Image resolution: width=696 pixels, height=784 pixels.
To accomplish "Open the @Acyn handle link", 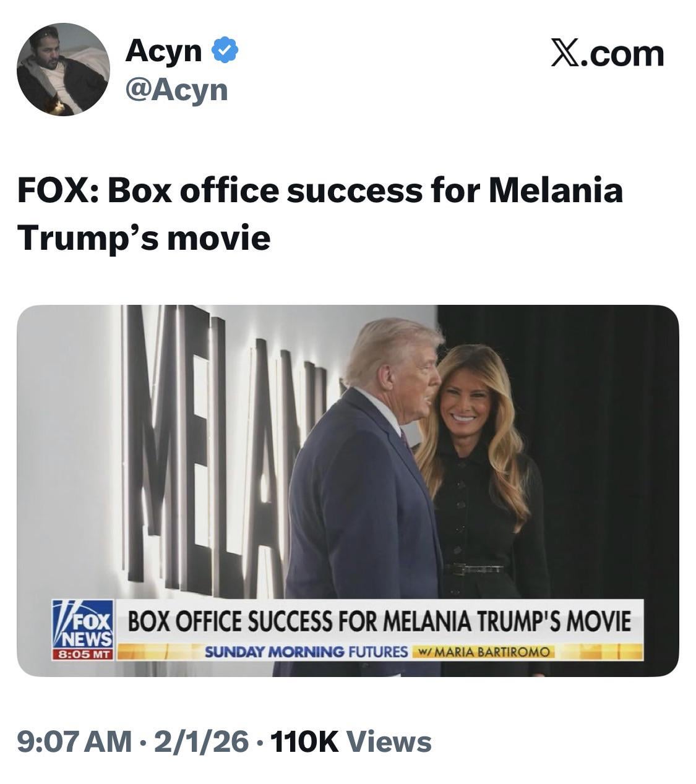I will pyautogui.click(x=176, y=90).
